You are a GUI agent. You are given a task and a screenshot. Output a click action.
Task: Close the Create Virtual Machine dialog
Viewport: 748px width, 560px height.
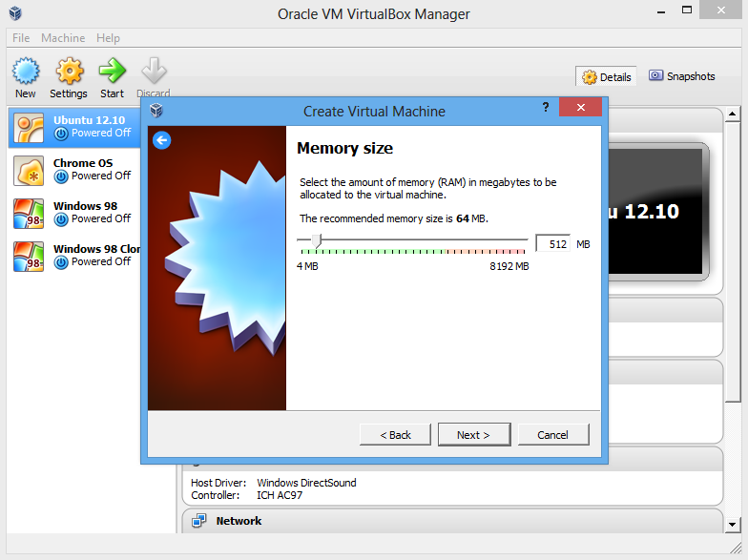coord(580,107)
